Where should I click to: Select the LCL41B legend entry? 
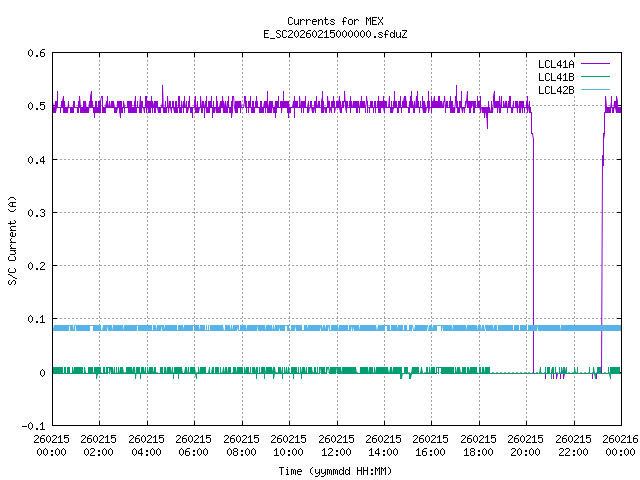tap(557, 77)
